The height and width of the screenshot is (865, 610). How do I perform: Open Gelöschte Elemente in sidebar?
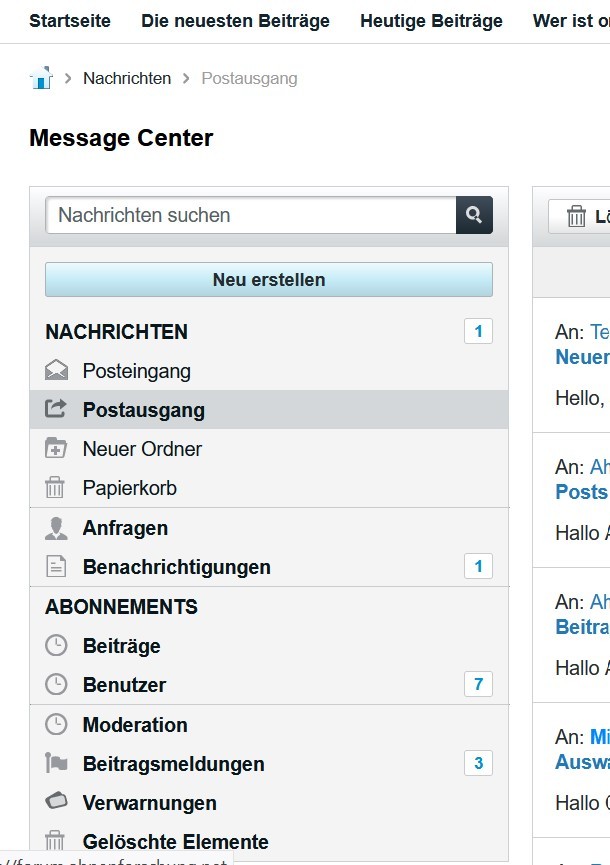[175, 842]
